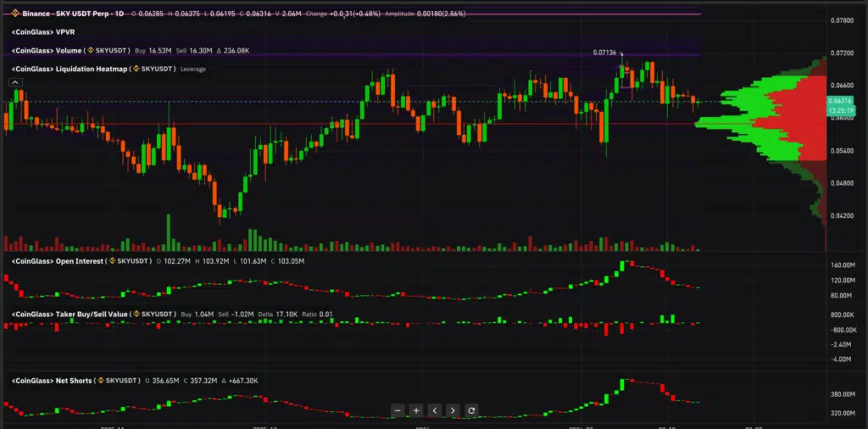Screen dimensions: 868x429
Task: Click the -2.40M taker axis label
Action: (842, 344)
